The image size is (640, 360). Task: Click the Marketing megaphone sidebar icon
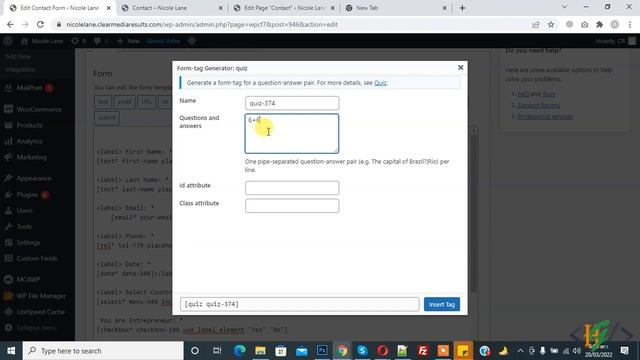coord(8,157)
